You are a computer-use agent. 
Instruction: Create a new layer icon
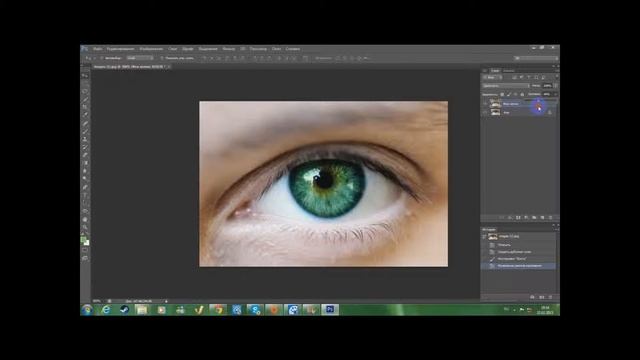pyautogui.click(x=542, y=218)
